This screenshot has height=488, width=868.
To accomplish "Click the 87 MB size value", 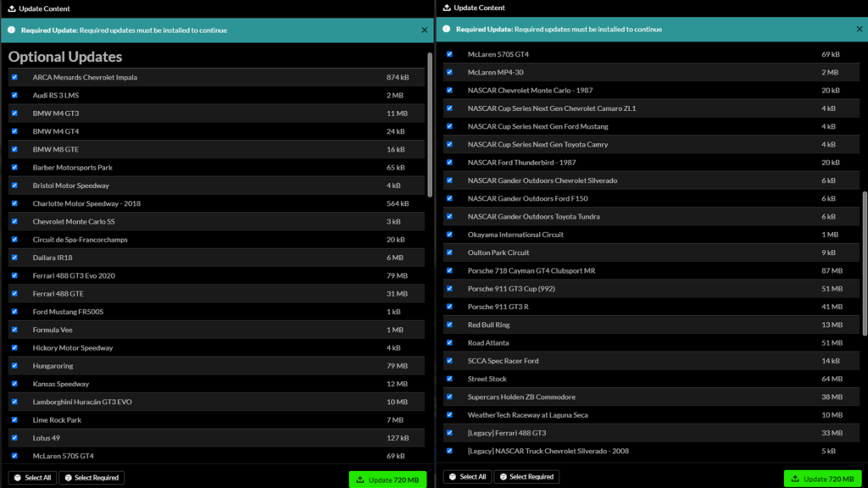I will click(x=832, y=270).
